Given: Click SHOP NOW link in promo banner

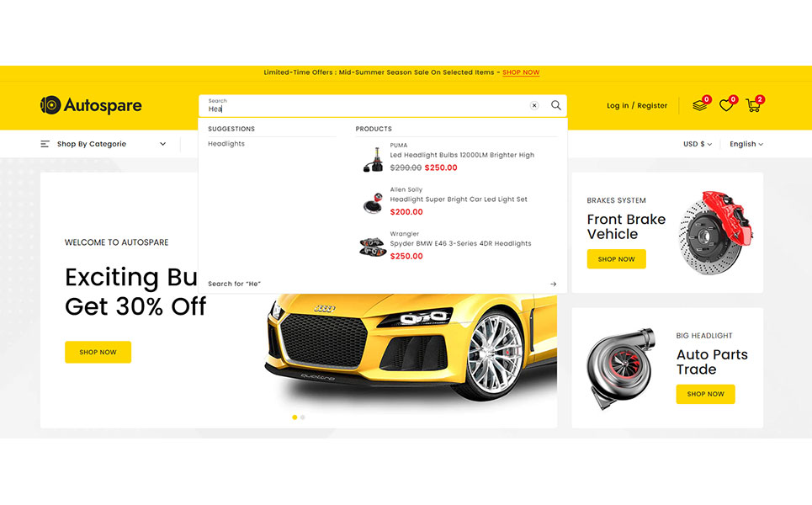Looking at the screenshot, I should [x=521, y=72].
